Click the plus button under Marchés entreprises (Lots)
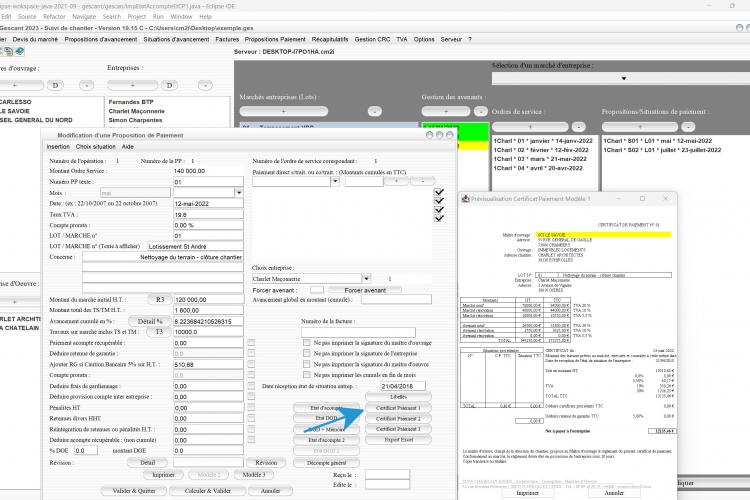The width and height of the screenshot is (750, 500). [284, 111]
